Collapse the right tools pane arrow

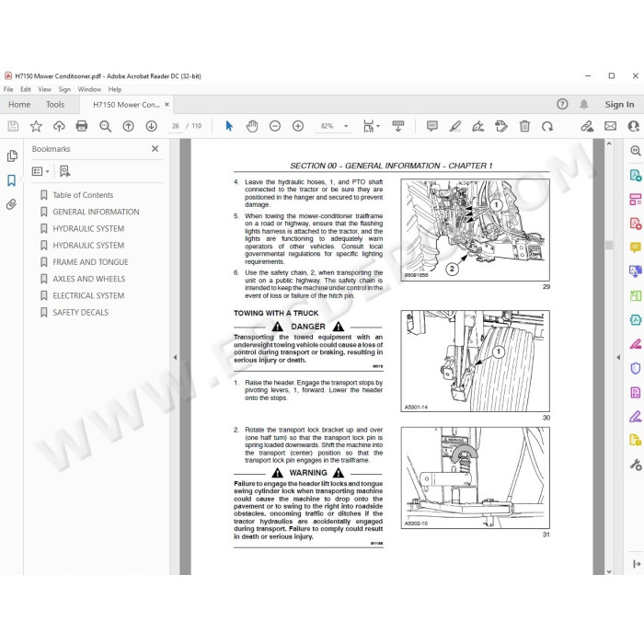[618, 357]
